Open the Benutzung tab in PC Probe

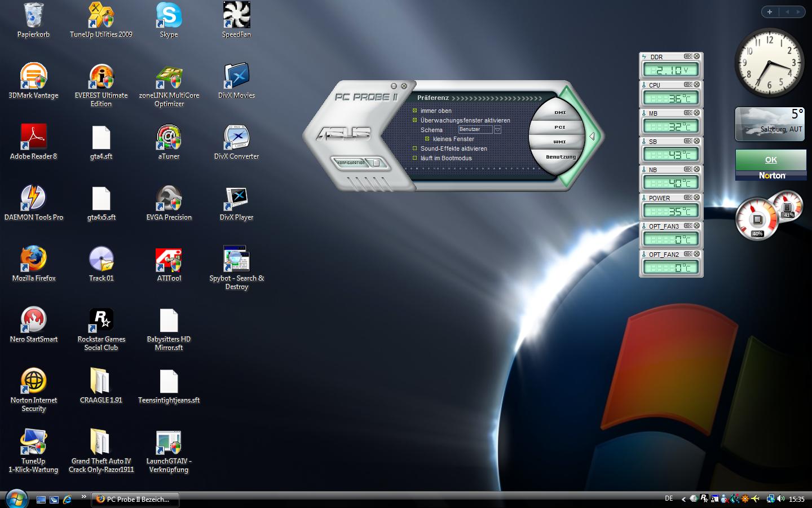(x=561, y=157)
